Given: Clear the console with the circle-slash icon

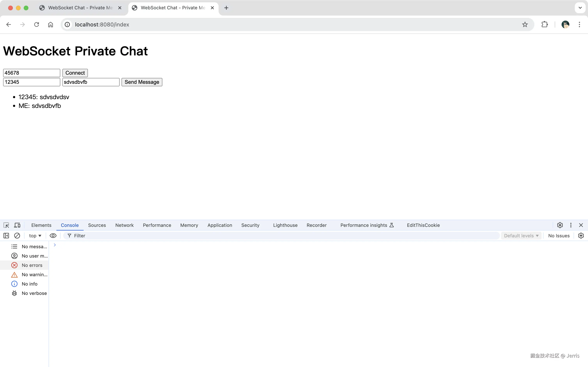Looking at the screenshot, I should [17, 235].
